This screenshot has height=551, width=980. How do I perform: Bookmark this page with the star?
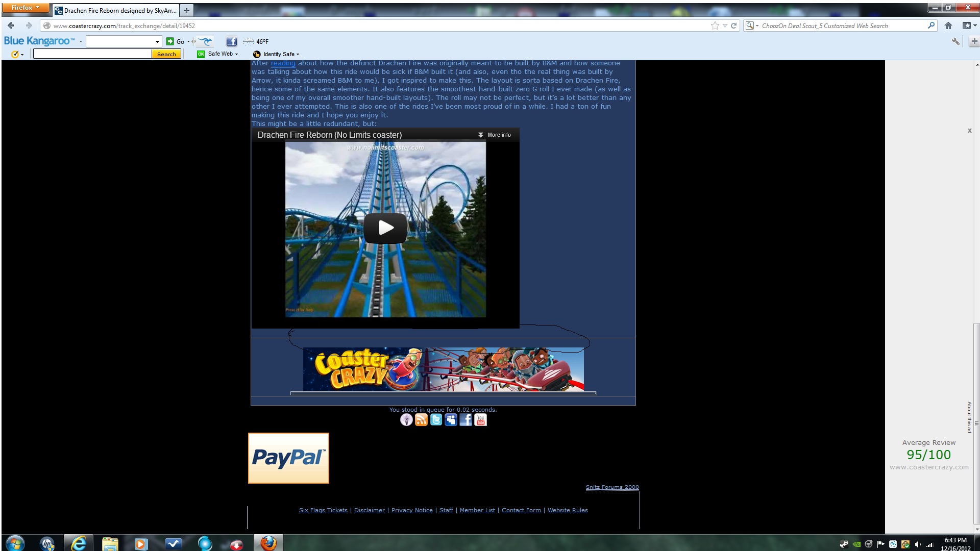click(x=715, y=26)
